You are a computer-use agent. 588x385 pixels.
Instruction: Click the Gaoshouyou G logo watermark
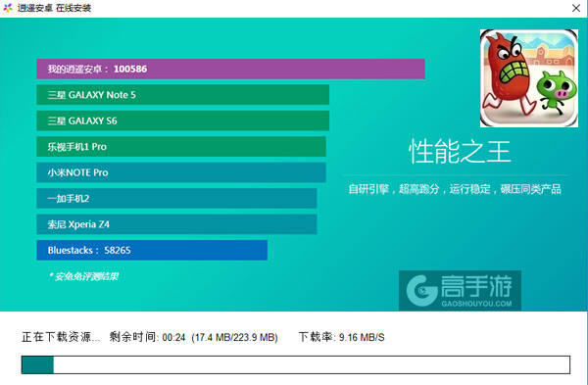coord(422,291)
